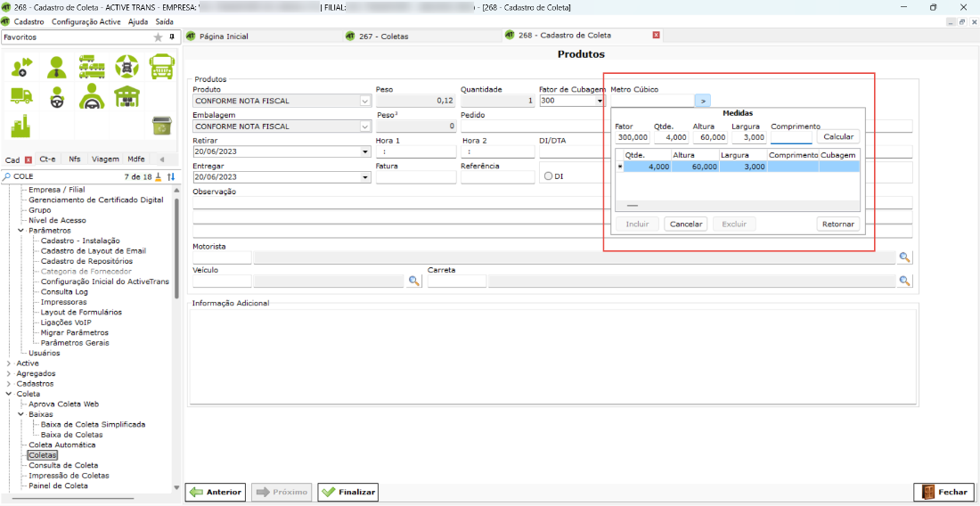Open the warehouse favorite icon
Screen dimensions: 980x506
127,95
